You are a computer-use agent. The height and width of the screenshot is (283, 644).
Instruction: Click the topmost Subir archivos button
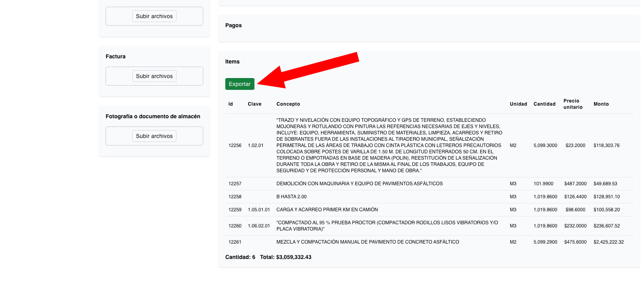click(x=154, y=16)
